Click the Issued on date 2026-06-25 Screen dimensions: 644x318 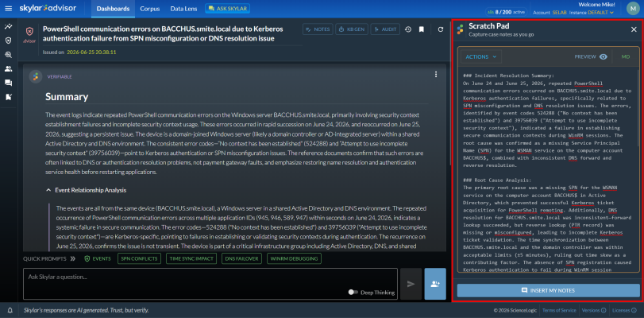[x=91, y=52]
